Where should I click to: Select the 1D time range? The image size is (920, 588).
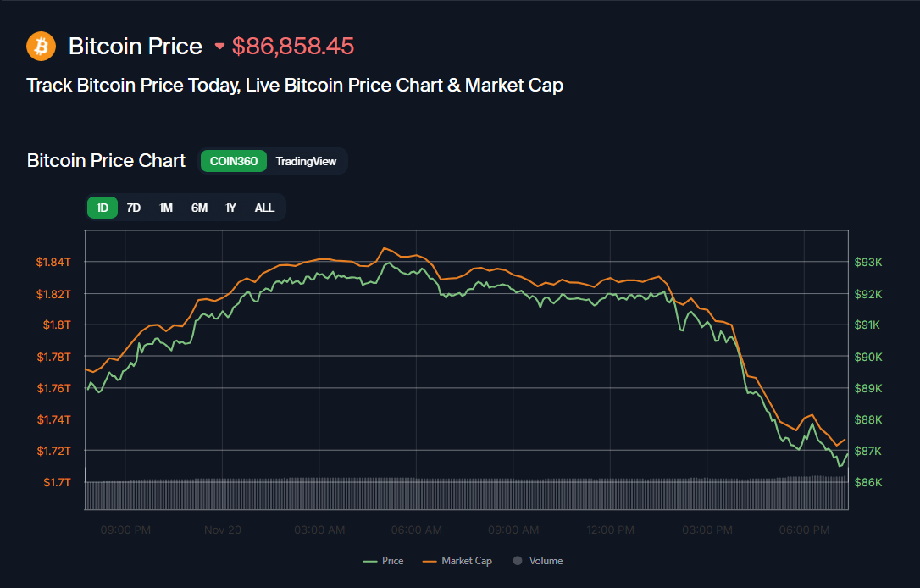click(103, 208)
